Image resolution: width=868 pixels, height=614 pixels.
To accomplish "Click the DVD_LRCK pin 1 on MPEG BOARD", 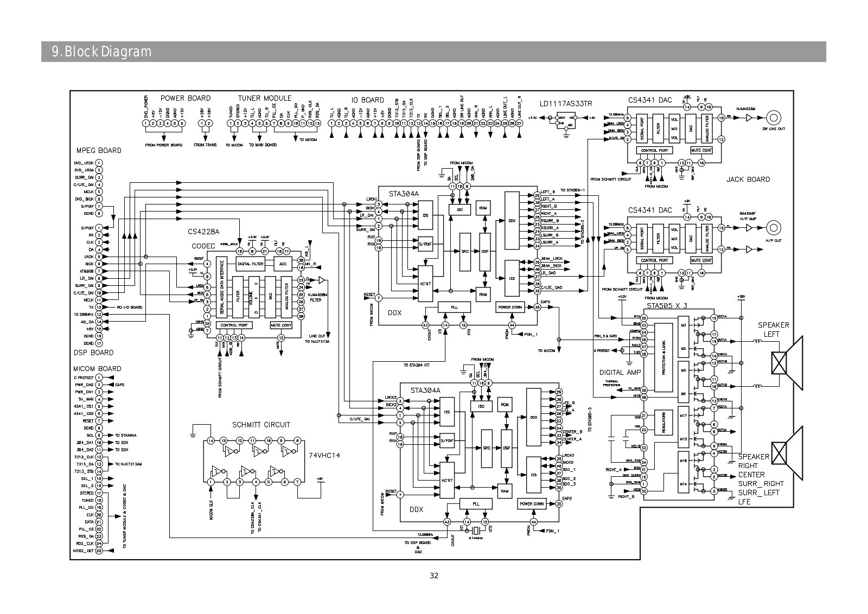I will [99, 163].
